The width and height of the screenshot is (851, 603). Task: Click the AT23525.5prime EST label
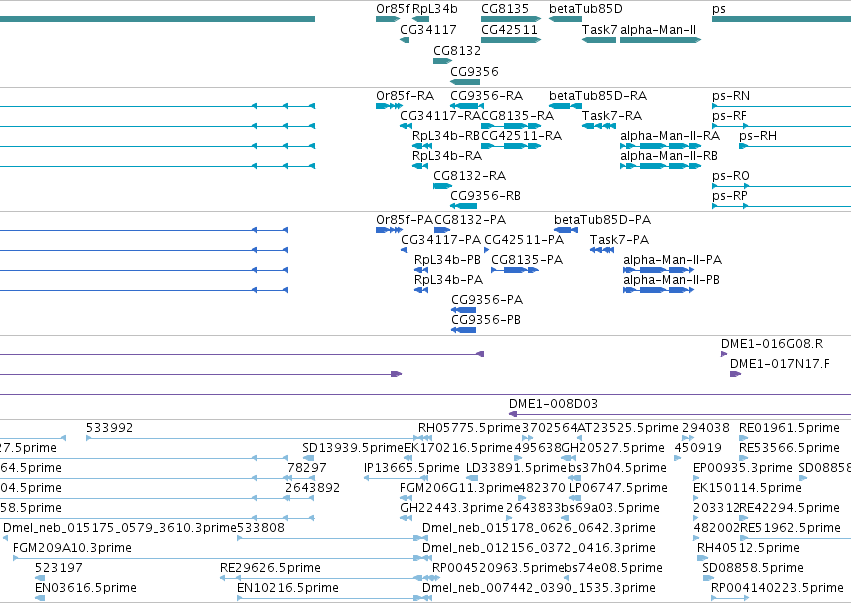click(627, 428)
